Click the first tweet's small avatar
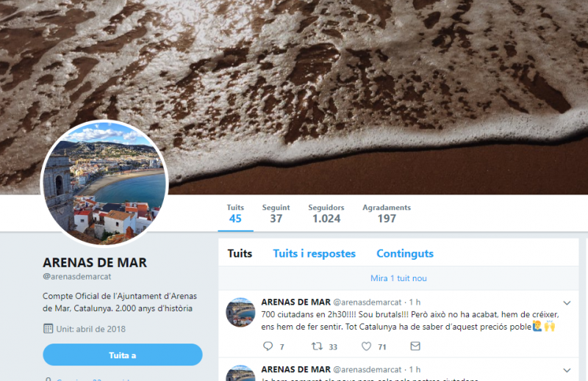 (240, 312)
